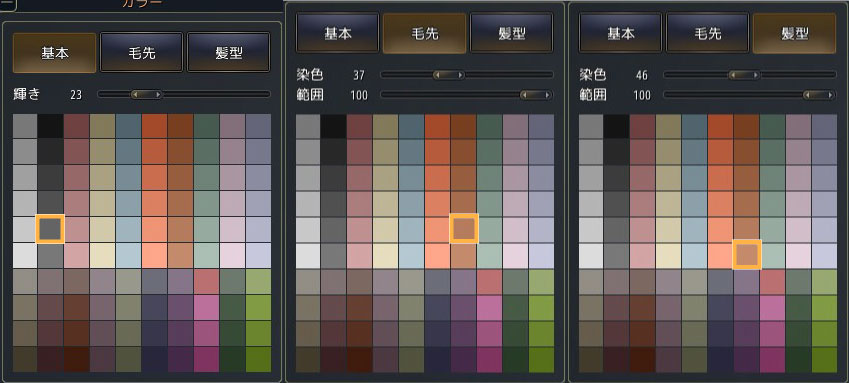Select orange-outlined tan swatch in 染色 46 panel
This screenshot has width=849, height=383.
(x=747, y=254)
